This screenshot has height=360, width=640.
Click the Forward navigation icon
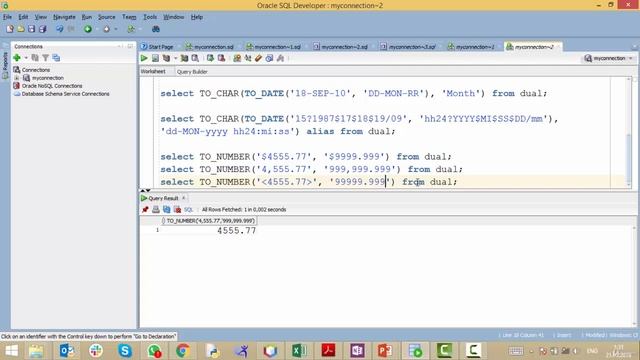(x=107, y=29)
